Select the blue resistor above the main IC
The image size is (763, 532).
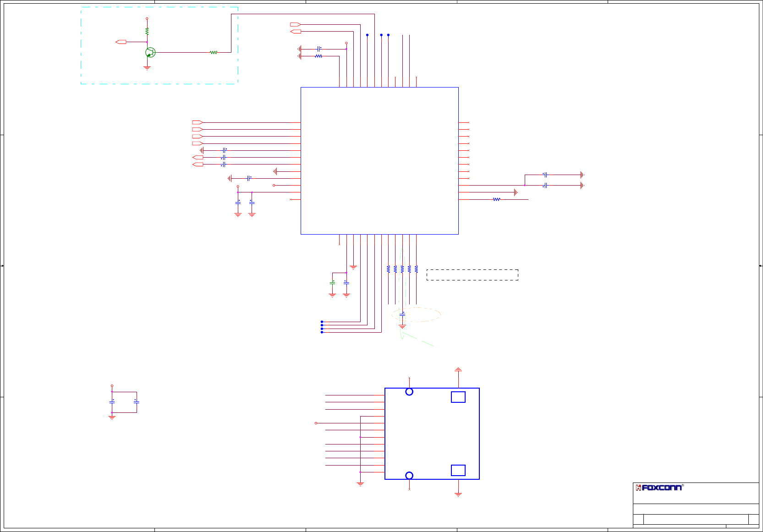point(318,56)
